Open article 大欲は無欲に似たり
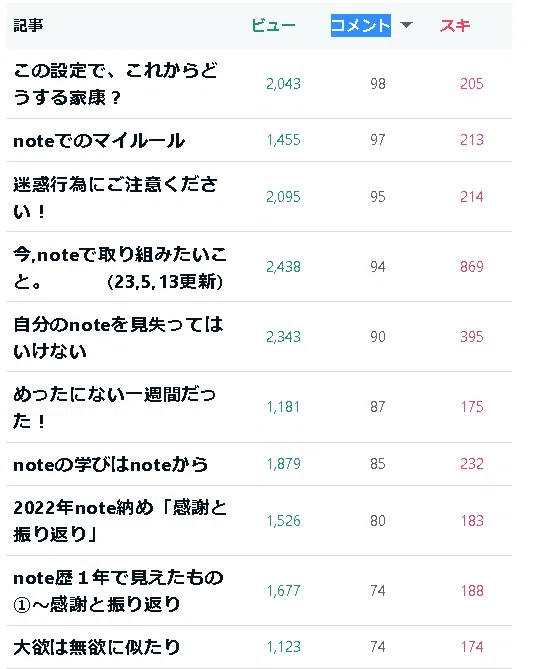Screen dimensions: 533x669 click(96, 647)
